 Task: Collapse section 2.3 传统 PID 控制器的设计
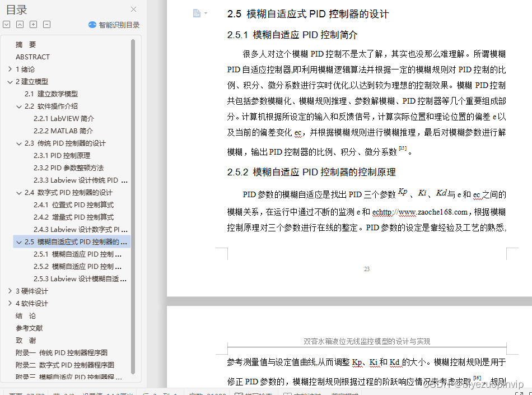(19, 143)
